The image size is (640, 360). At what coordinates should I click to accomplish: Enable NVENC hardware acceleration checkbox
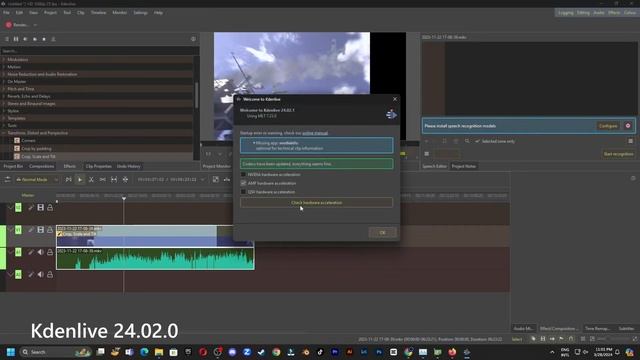(x=243, y=174)
